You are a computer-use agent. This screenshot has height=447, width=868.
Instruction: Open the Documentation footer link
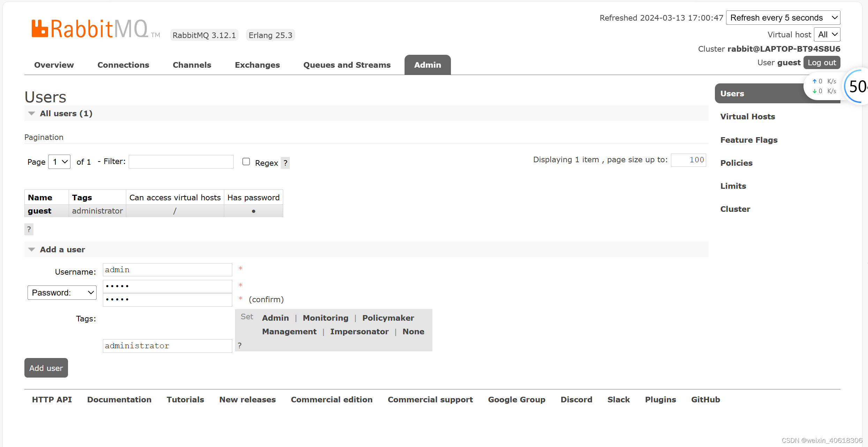[x=119, y=400]
